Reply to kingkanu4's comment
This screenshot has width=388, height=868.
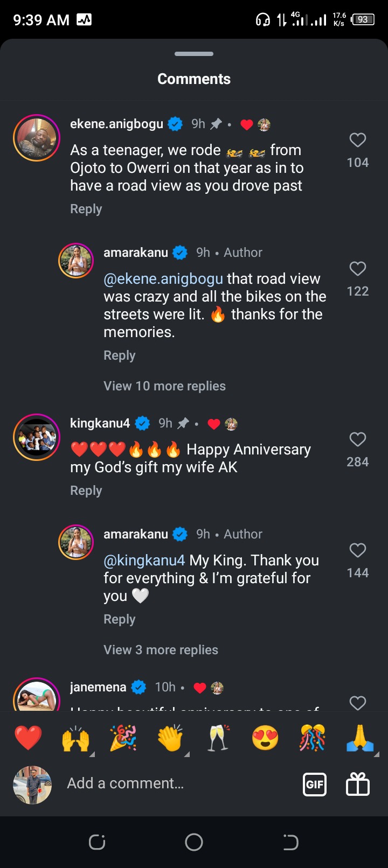(x=86, y=491)
